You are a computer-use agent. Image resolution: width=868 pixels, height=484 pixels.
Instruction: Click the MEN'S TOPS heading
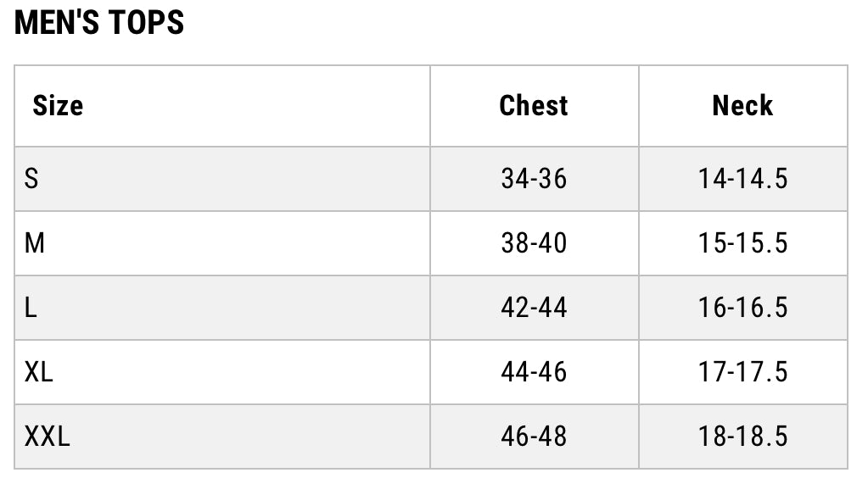click(99, 23)
